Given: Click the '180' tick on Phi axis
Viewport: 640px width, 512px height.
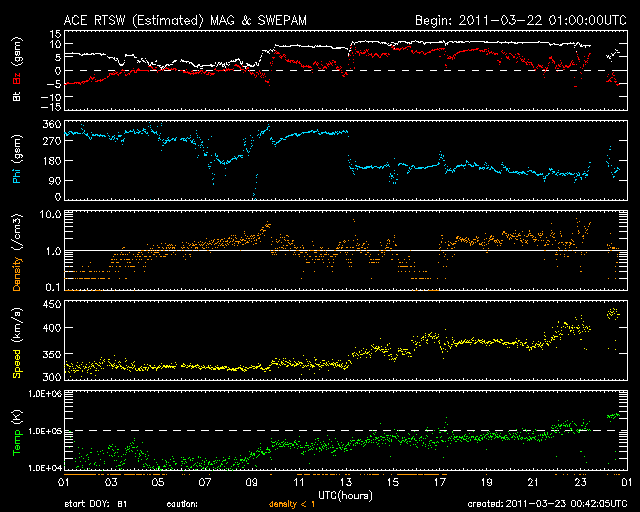Looking at the screenshot, I should [52, 161].
